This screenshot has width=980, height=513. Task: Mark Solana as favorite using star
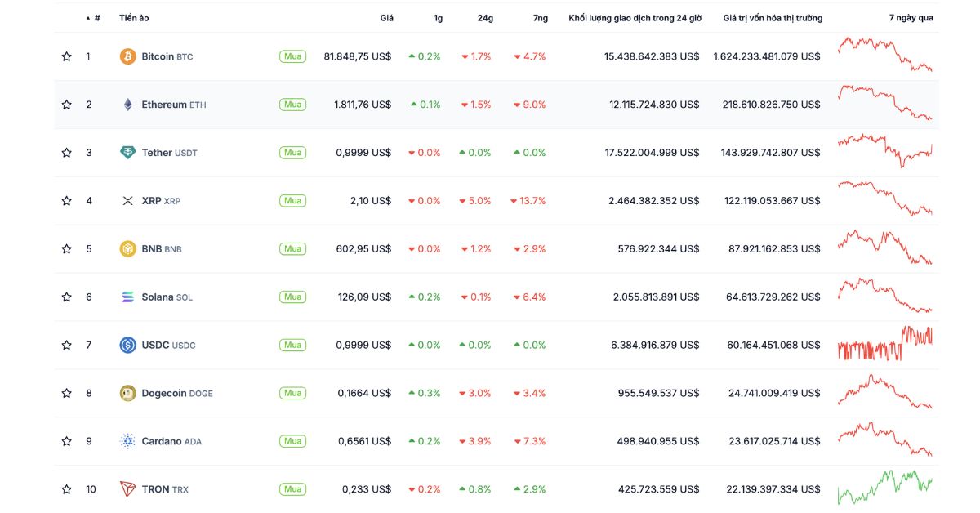tap(67, 297)
